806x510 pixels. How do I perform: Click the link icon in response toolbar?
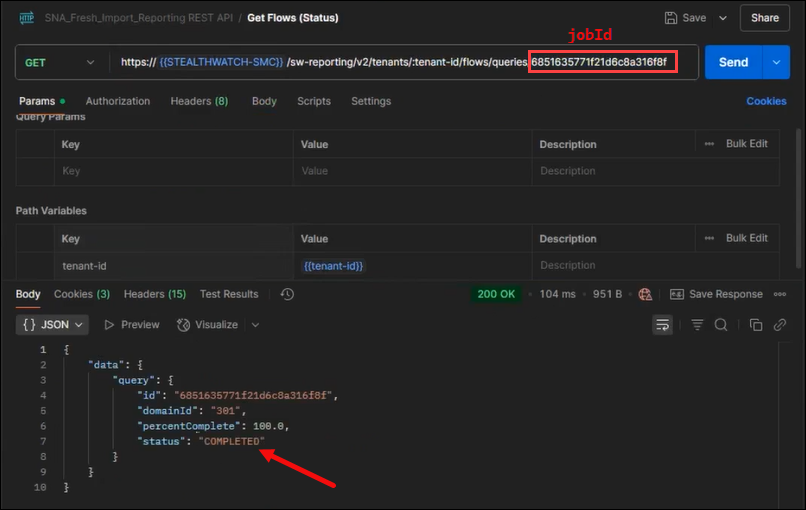point(781,325)
